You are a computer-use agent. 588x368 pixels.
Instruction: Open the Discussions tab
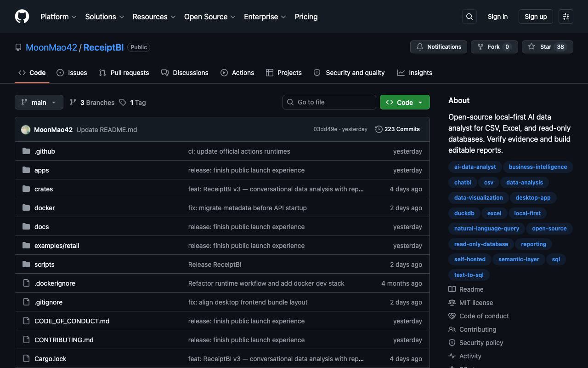click(185, 73)
